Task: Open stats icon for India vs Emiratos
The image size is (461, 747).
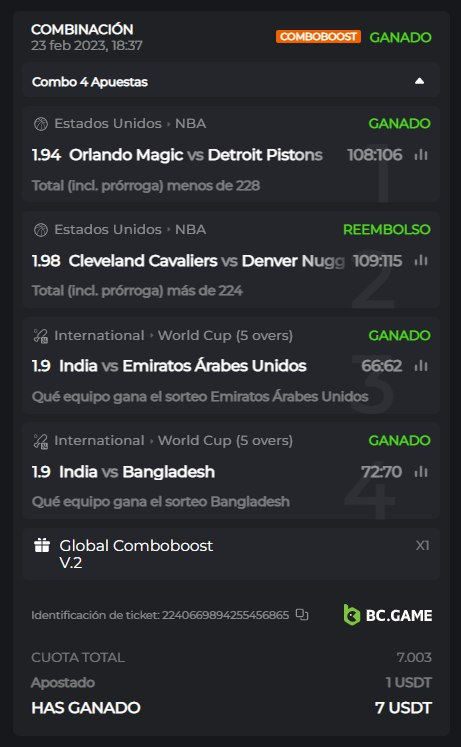Action: click(x=421, y=366)
